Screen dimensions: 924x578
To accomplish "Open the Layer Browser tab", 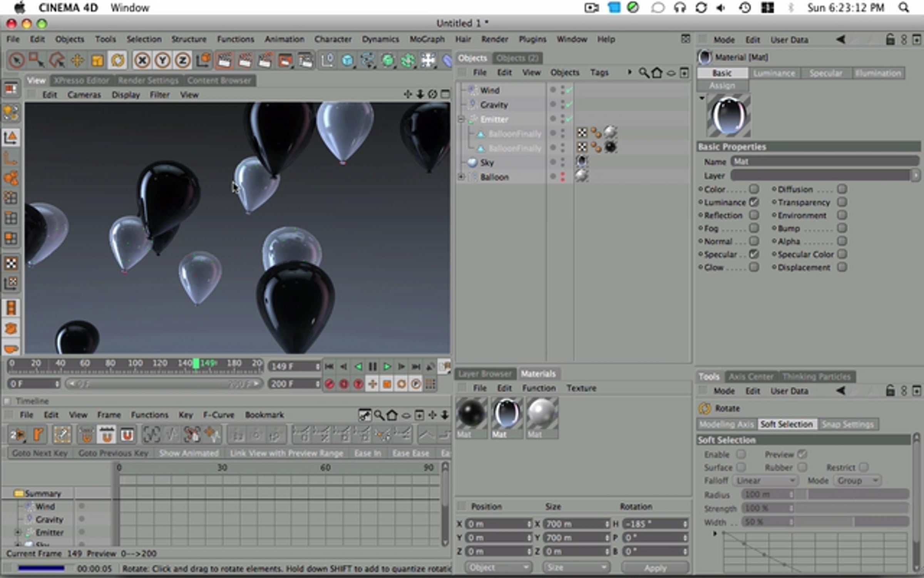I will click(485, 374).
